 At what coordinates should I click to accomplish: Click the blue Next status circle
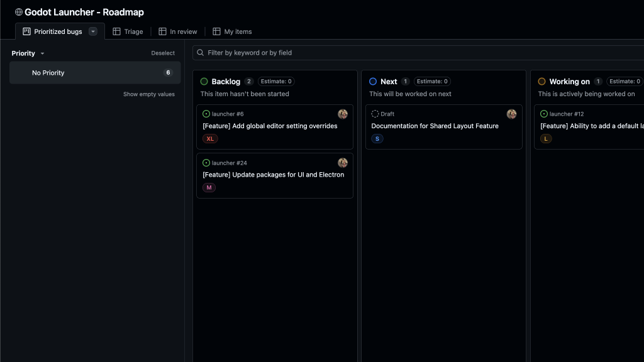pos(373,81)
